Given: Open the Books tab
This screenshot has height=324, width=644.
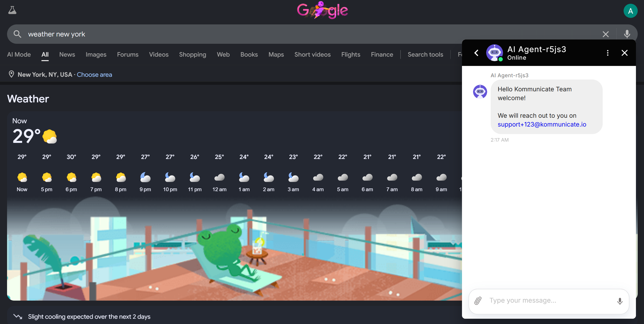Looking at the screenshot, I should coord(249,55).
